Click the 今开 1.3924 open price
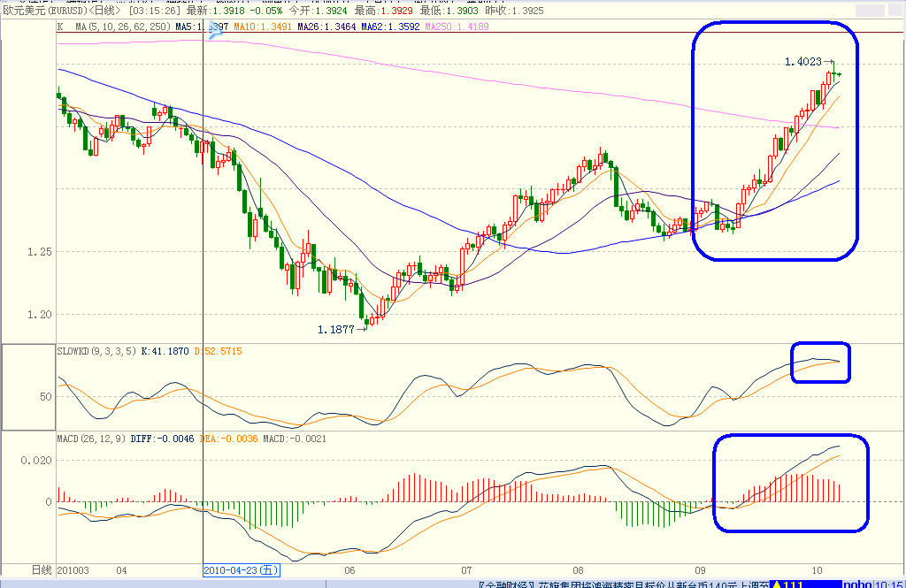 click(x=319, y=11)
